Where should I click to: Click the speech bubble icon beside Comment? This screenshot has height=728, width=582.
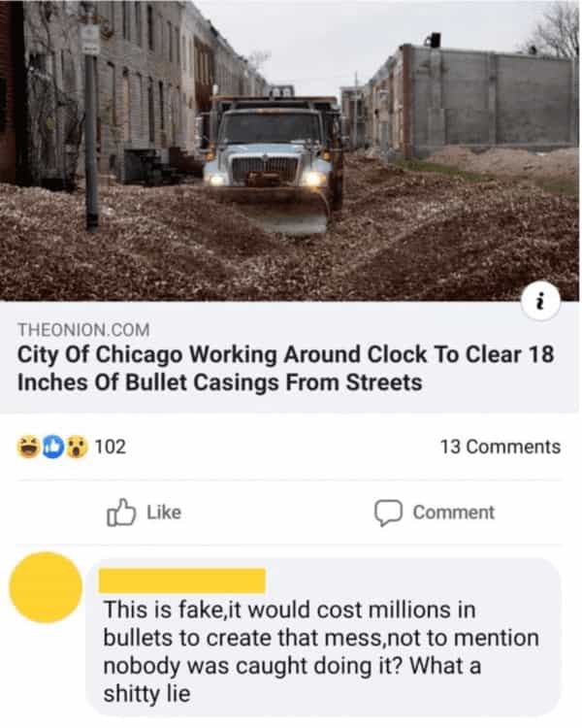[388, 513]
